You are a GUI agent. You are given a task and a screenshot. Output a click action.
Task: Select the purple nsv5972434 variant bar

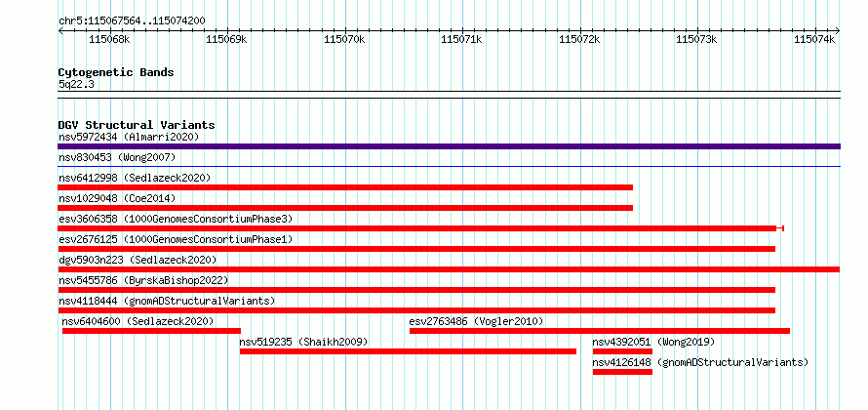point(449,146)
